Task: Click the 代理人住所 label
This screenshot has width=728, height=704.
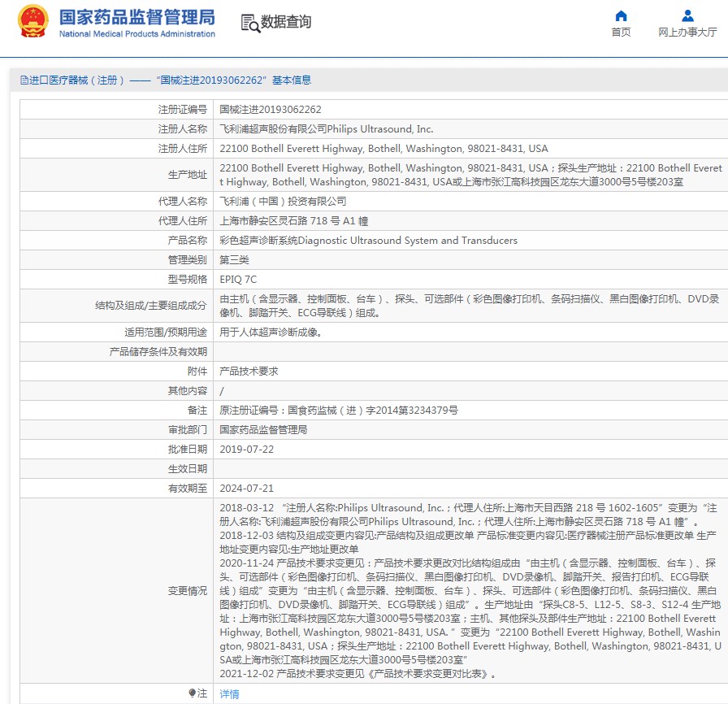Action: click(183, 221)
